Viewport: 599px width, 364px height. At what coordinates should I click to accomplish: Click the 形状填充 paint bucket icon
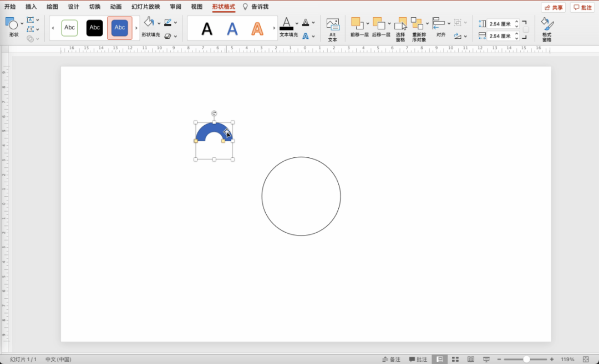coord(149,22)
